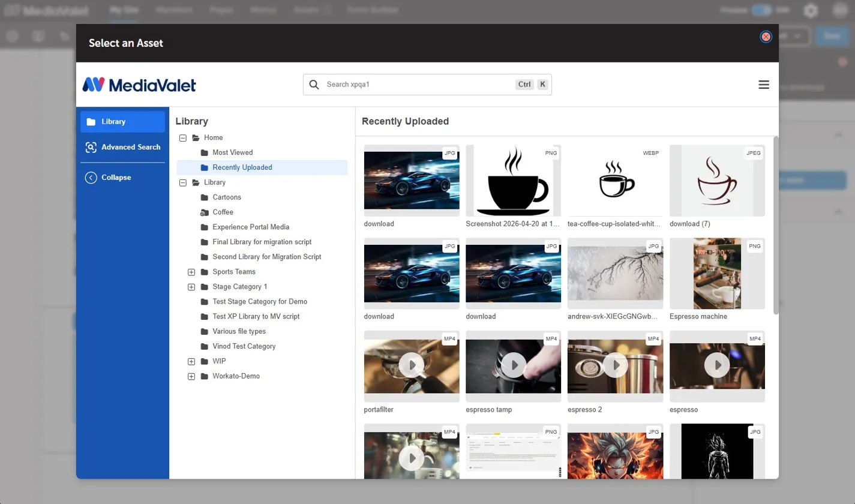Open Test Stage Category for Demo
The image size is (855, 504).
tap(260, 302)
